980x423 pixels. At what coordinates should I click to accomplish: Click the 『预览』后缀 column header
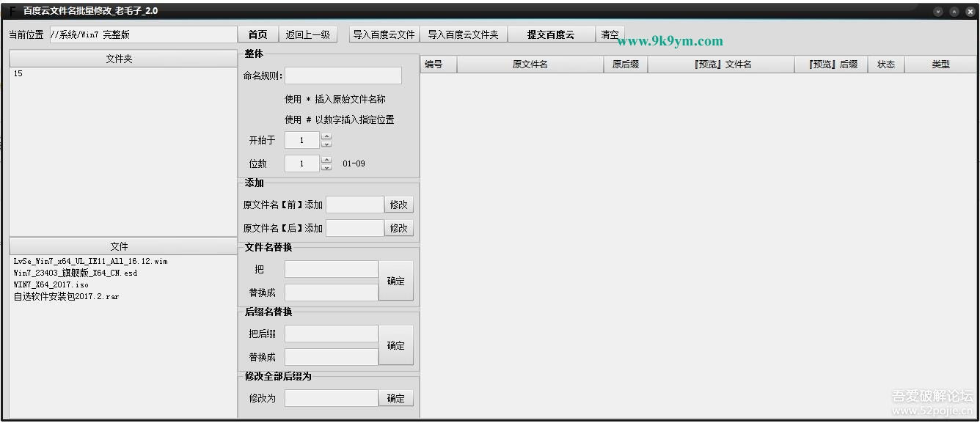[831, 65]
